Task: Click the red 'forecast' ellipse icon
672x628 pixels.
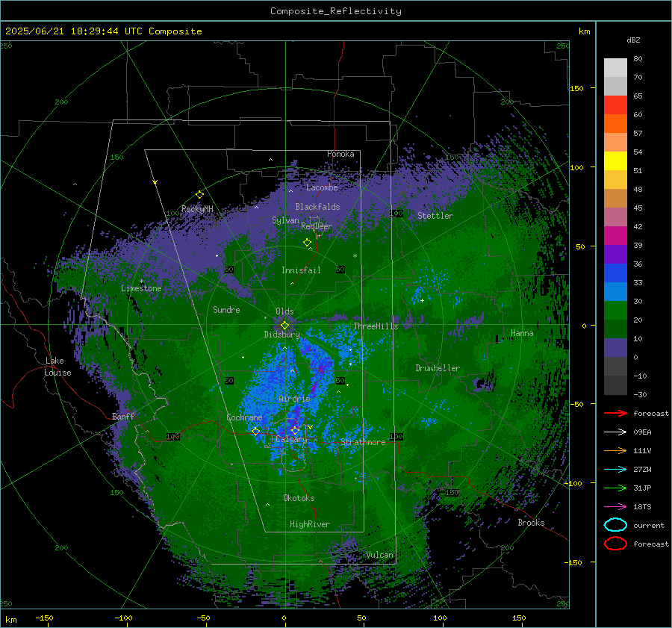Action: coord(615,544)
